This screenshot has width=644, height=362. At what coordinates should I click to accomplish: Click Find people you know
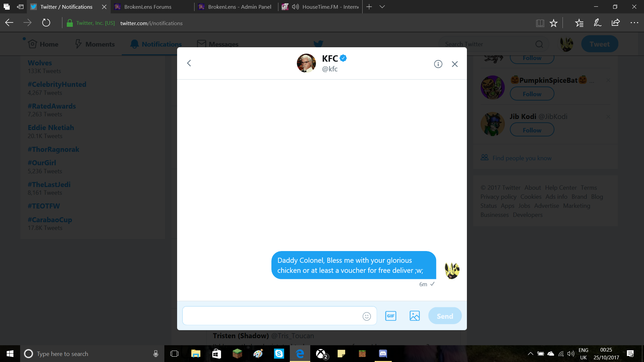(522, 158)
